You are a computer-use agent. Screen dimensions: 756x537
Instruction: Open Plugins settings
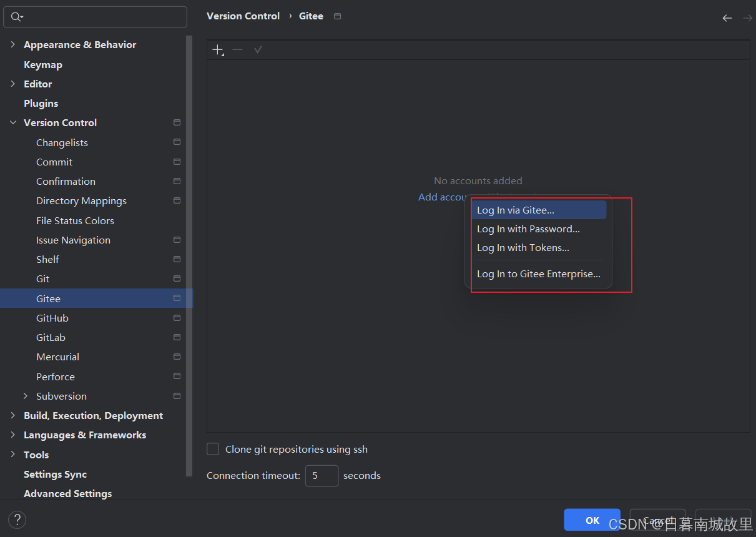[41, 103]
